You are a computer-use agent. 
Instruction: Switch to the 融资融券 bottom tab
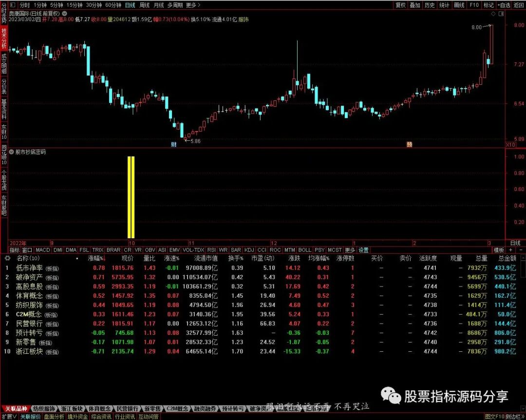point(204,409)
